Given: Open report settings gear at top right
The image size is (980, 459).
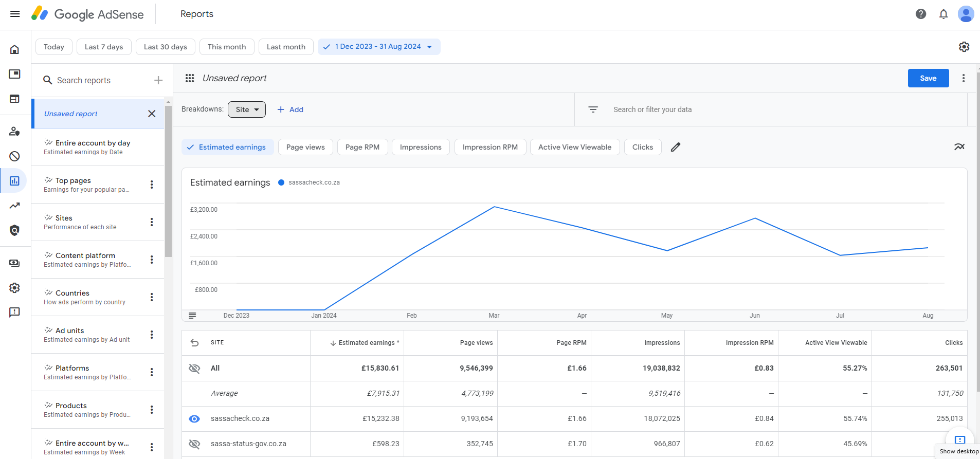Looking at the screenshot, I should (964, 47).
